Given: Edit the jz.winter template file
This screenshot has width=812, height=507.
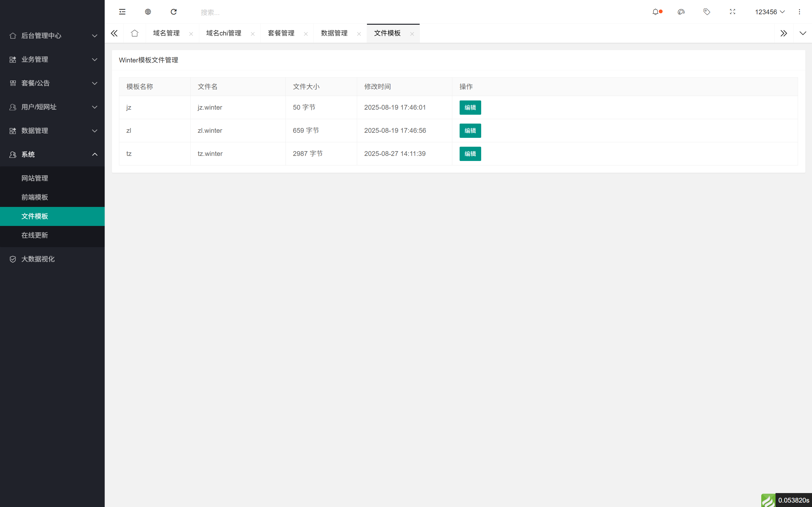Looking at the screenshot, I should pyautogui.click(x=470, y=107).
